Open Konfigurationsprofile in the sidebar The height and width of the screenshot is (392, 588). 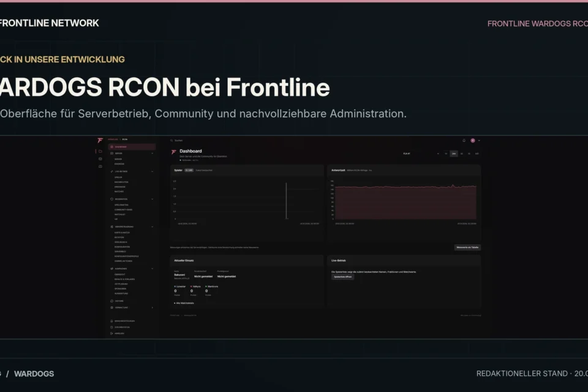pos(126,256)
